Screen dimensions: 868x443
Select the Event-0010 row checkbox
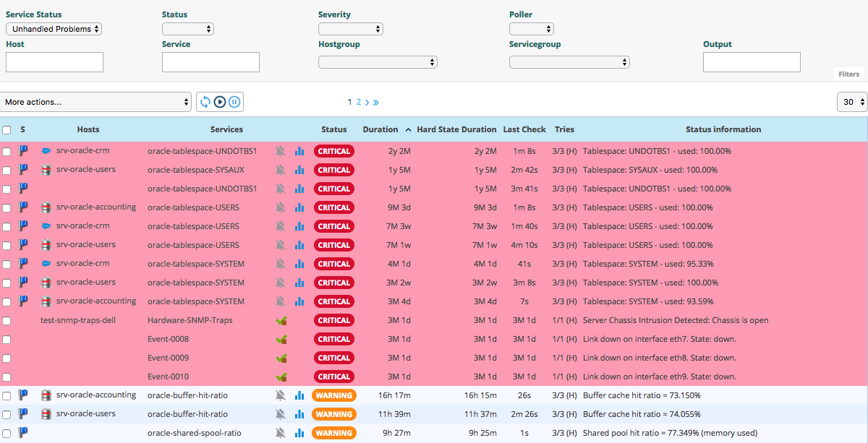(x=7, y=377)
